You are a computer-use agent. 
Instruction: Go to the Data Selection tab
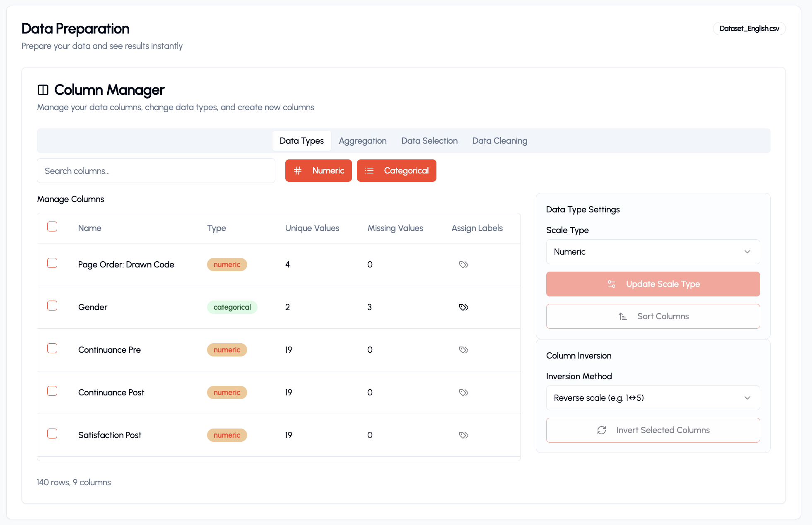(x=429, y=141)
